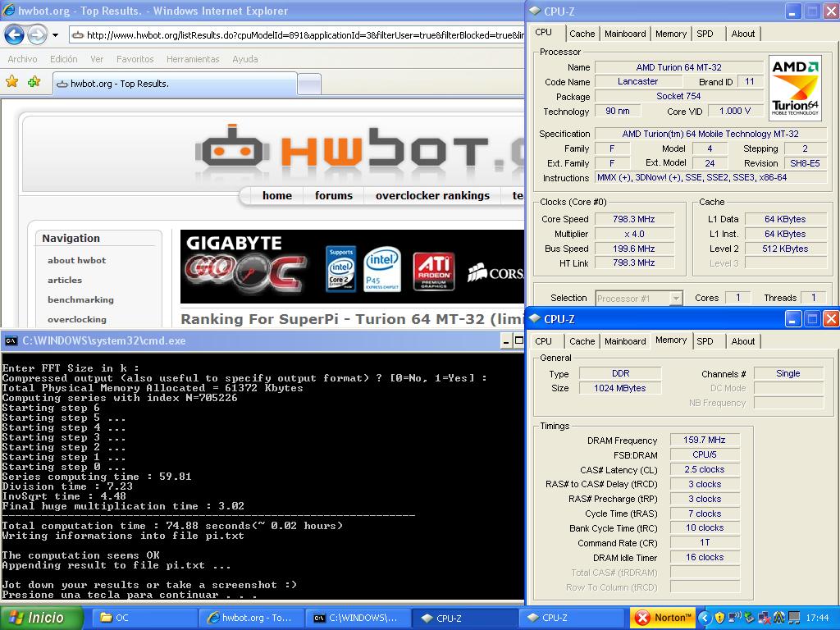Go to hwbot home page link
840x630 pixels.
(x=277, y=195)
